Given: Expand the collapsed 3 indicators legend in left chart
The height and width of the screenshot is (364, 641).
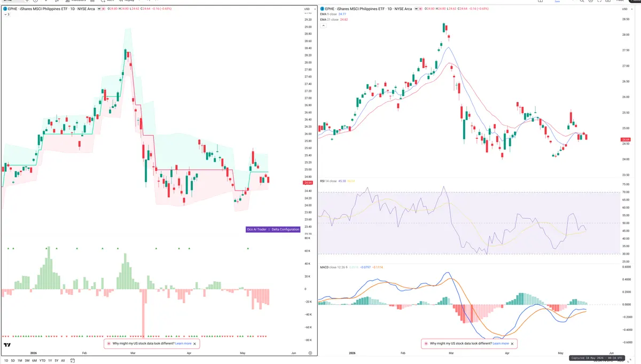Looking at the screenshot, I should click(x=6, y=14).
